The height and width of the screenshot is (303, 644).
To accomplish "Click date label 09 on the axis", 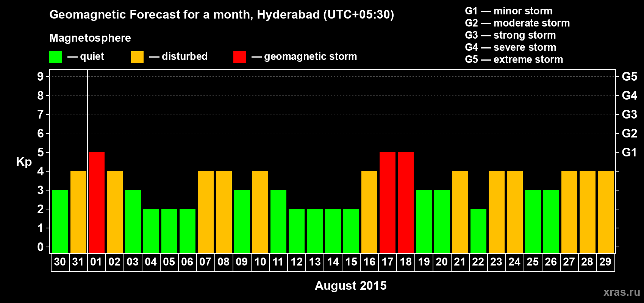I will 242,262.
